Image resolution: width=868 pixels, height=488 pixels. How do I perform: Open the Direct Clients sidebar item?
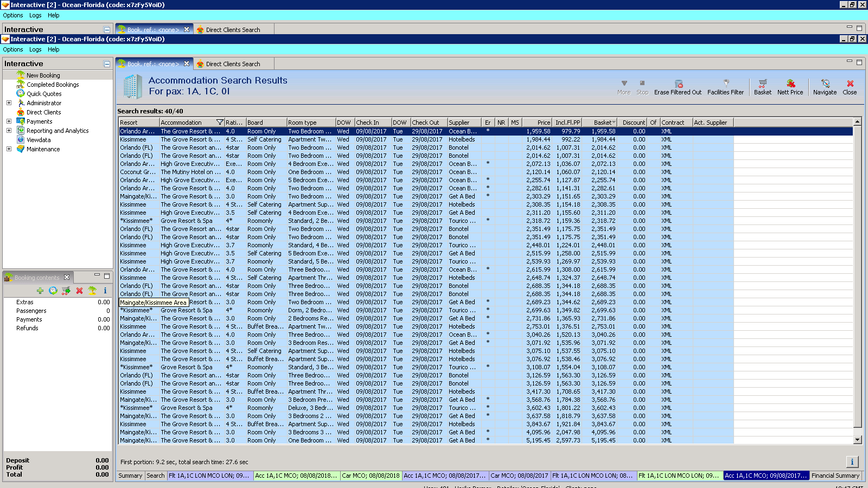(43, 112)
